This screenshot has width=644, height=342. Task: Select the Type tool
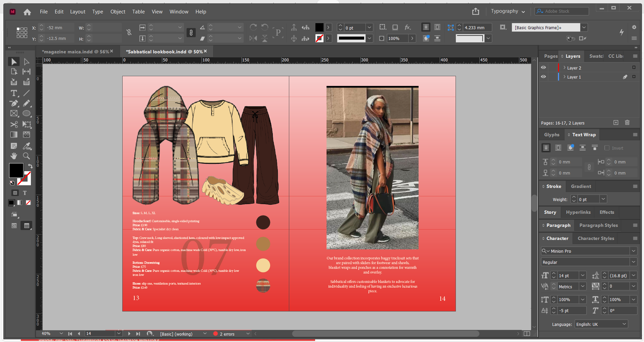click(14, 93)
